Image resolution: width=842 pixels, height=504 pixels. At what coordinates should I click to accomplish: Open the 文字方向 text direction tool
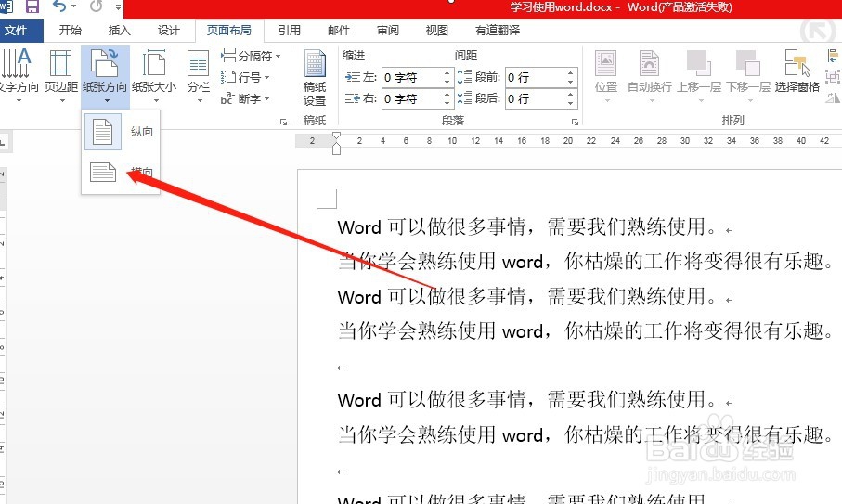[18, 75]
